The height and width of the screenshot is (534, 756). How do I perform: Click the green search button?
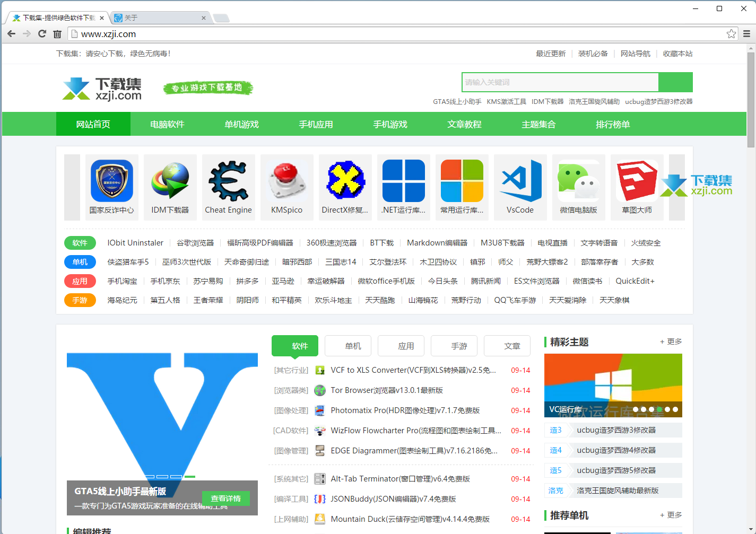675,82
